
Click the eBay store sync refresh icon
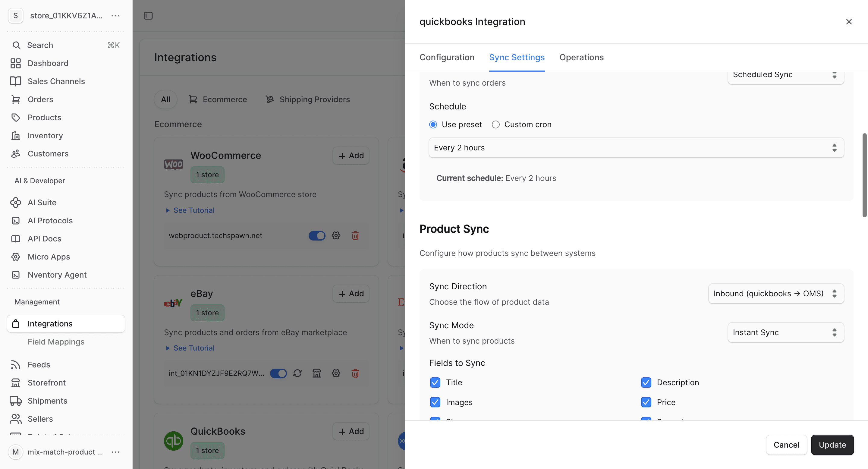297,373
